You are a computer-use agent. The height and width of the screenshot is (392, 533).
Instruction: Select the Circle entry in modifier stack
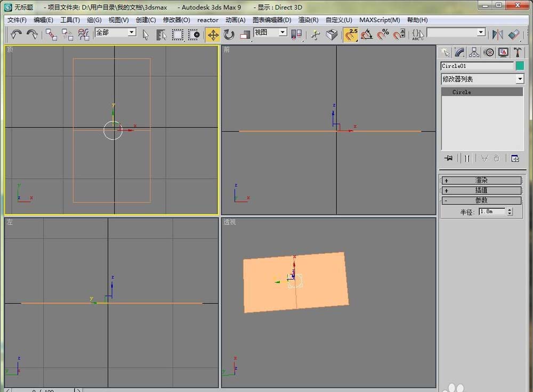coord(462,92)
